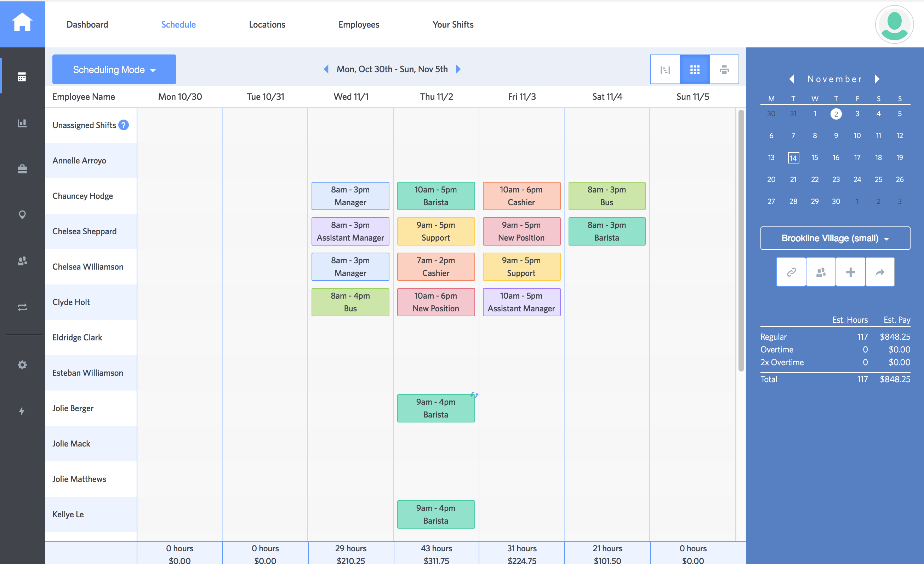Go to next week using right arrow

point(458,69)
